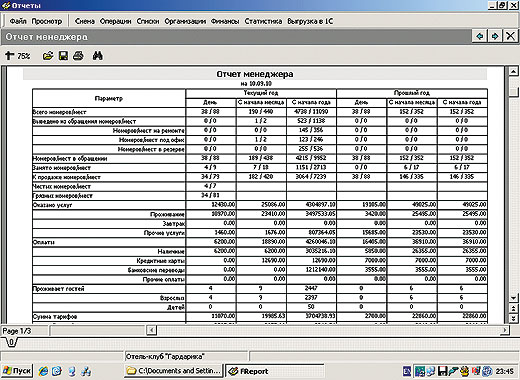Click vertical scrollbar down arrow
This screenshot has height=380, width=520.
point(513,298)
